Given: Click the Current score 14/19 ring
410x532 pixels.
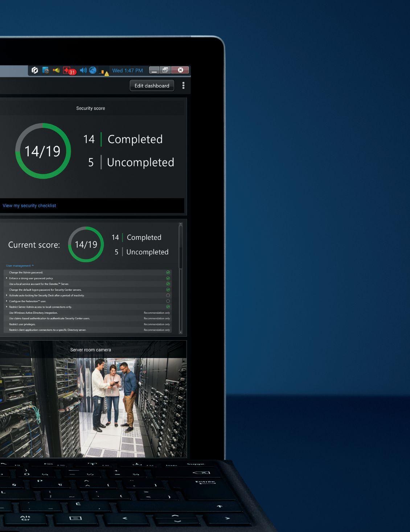Looking at the screenshot, I should (x=86, y=244).
